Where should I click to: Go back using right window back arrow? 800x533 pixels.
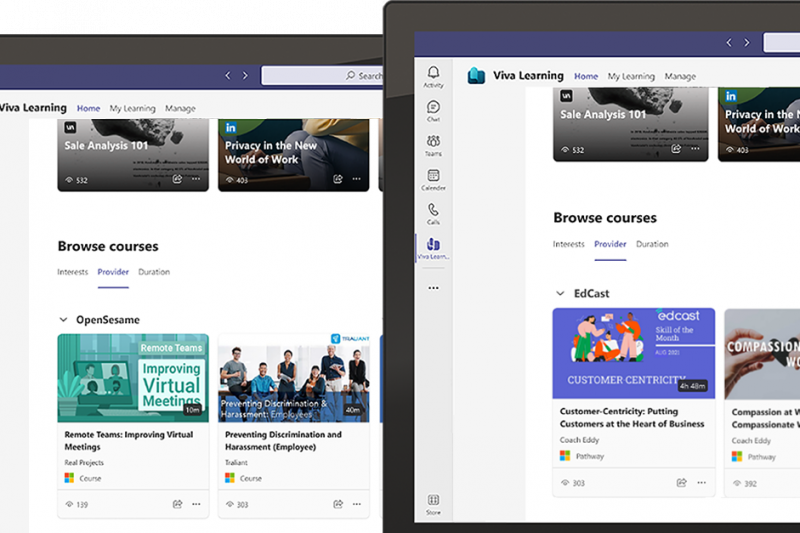[x=729, y=42]
